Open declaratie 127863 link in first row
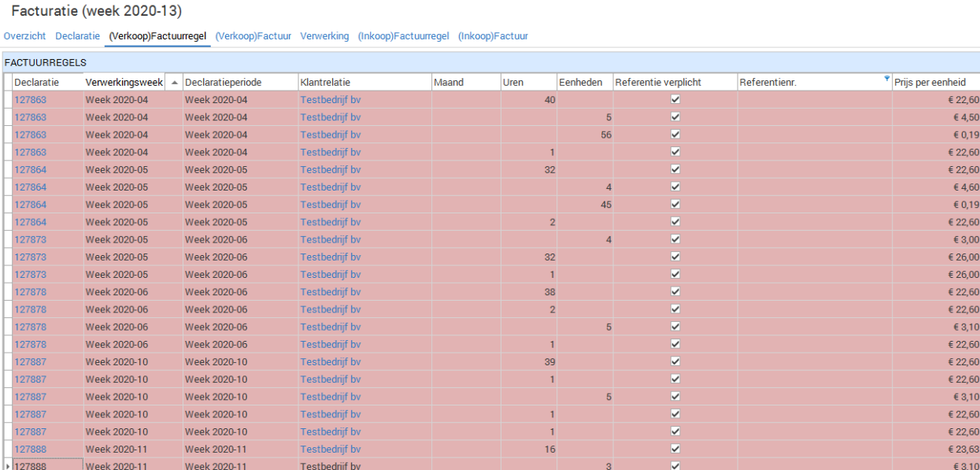980x470 pixels. click(31, 100)
